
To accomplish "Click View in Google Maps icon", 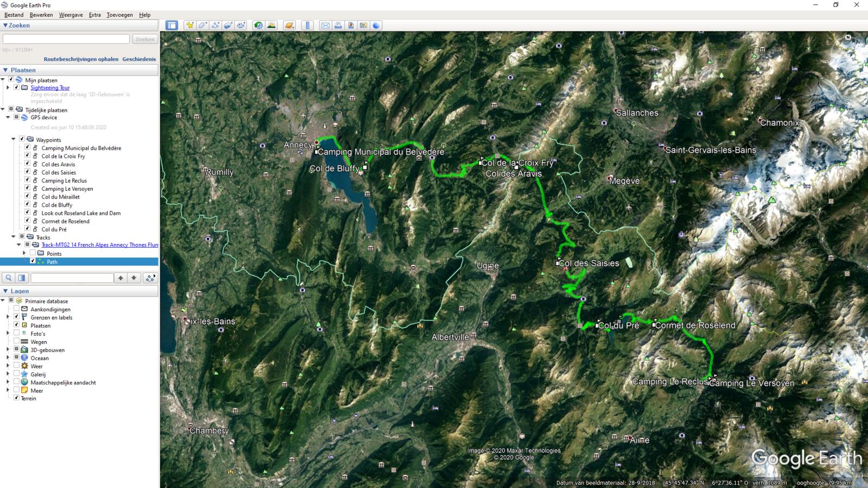I will pyautogui.click(x=363, y=25).
